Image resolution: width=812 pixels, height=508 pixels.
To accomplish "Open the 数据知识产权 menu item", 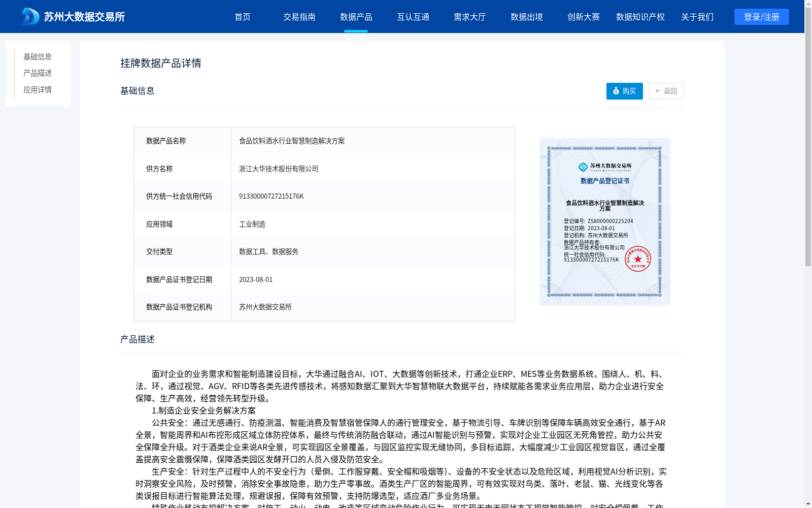I will point(640,17).
